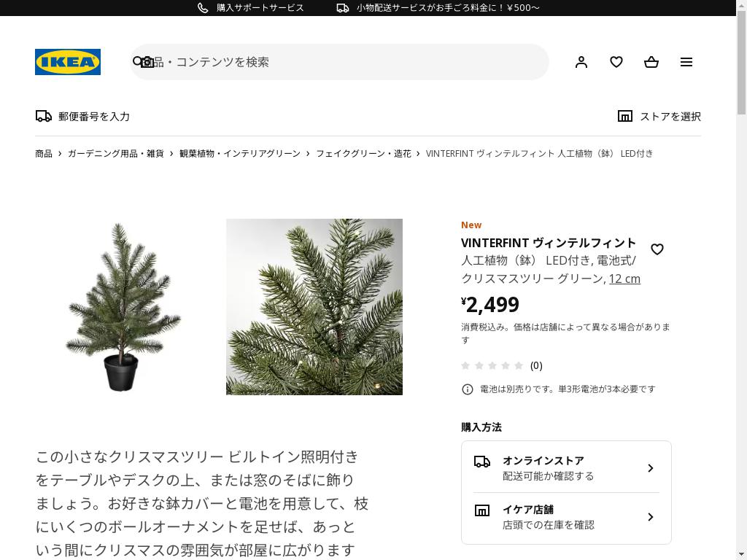The height and width of the screenshot is (560, 747).
Task: Open 購入サポートサービス link
Action: click(x=260, y=7)
